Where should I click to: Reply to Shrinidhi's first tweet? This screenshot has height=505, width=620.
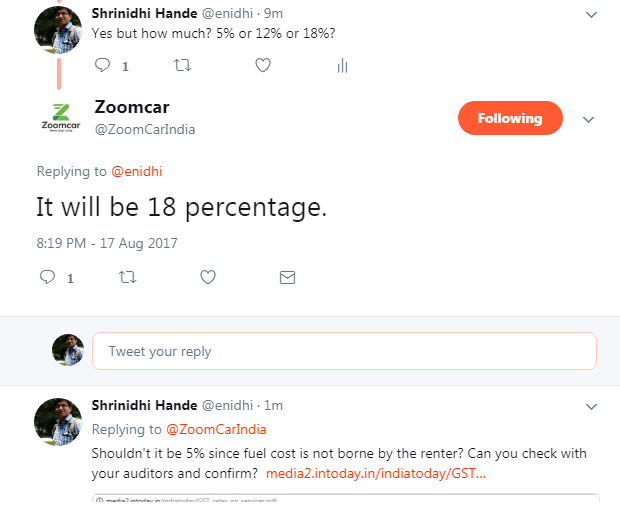(x=102, y=66)
